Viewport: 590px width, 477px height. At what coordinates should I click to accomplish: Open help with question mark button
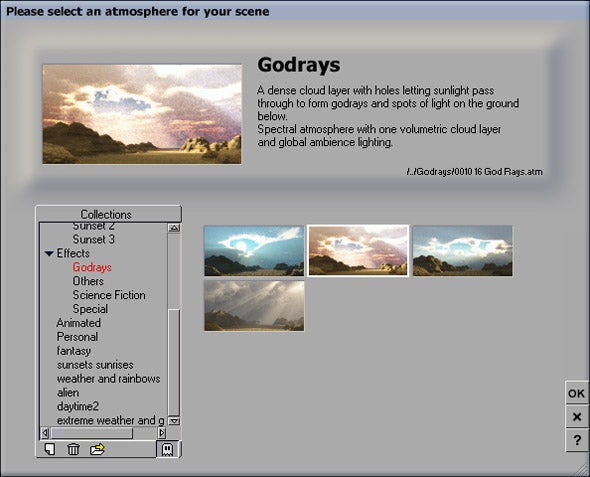point(576,440)
